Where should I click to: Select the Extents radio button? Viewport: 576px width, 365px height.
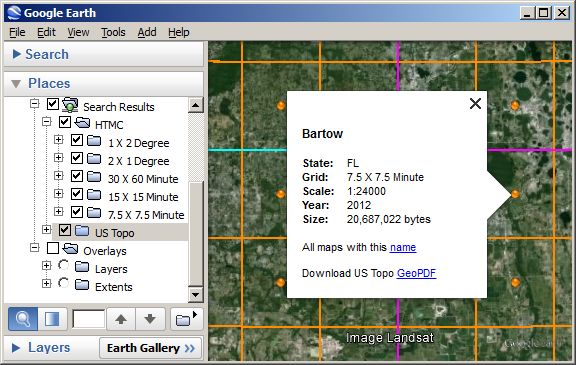click(63, 283)
